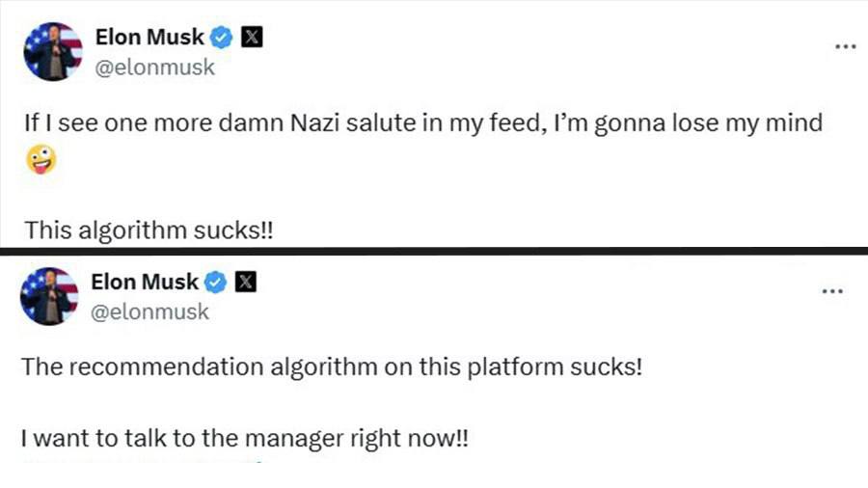Click the cut-off blue link below the bottom post
The image size is (868, 488).
(x=145, y=461)
